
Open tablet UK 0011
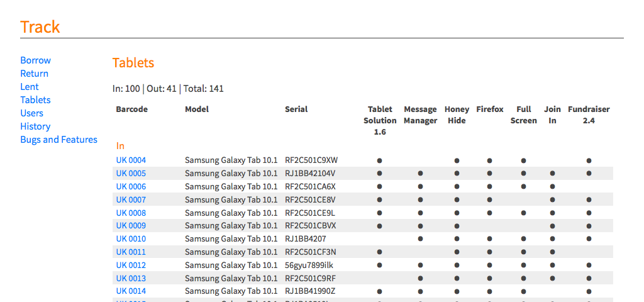pos(131,252)
